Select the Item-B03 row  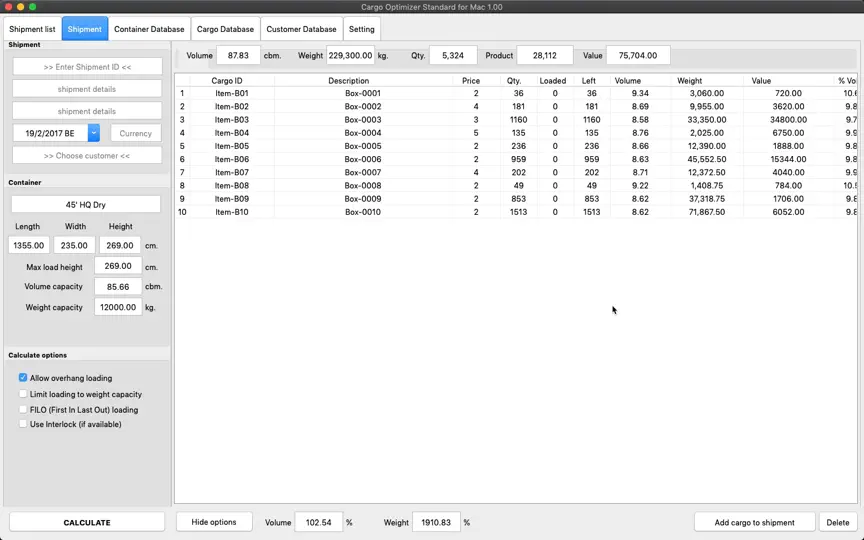516,120
